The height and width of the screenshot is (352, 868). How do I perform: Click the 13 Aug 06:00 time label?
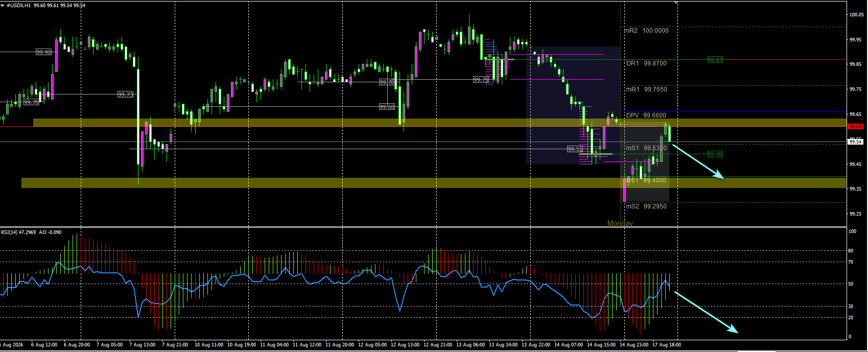tap(471, 345)
